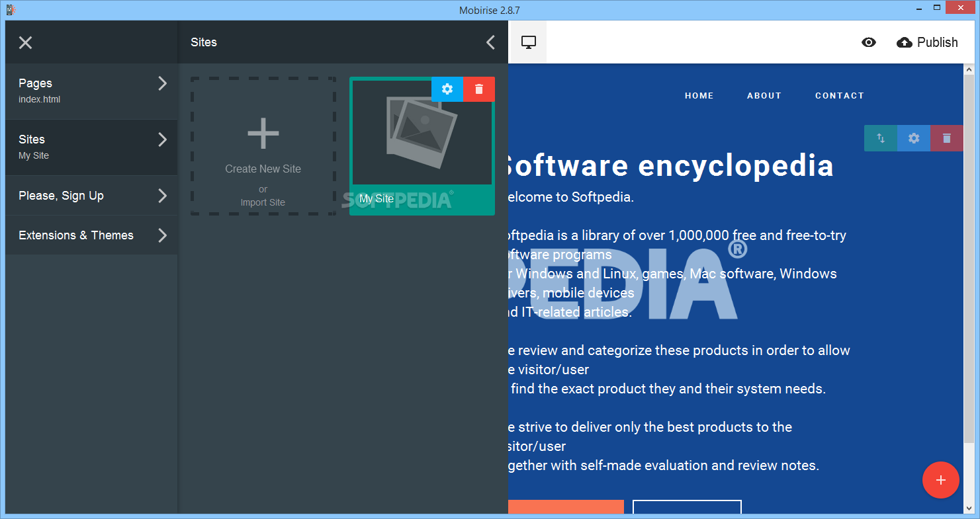This screenshot has width=980, height=519.
Task: Switch to desktop view monitor icon
Action: tap(528, 42)
